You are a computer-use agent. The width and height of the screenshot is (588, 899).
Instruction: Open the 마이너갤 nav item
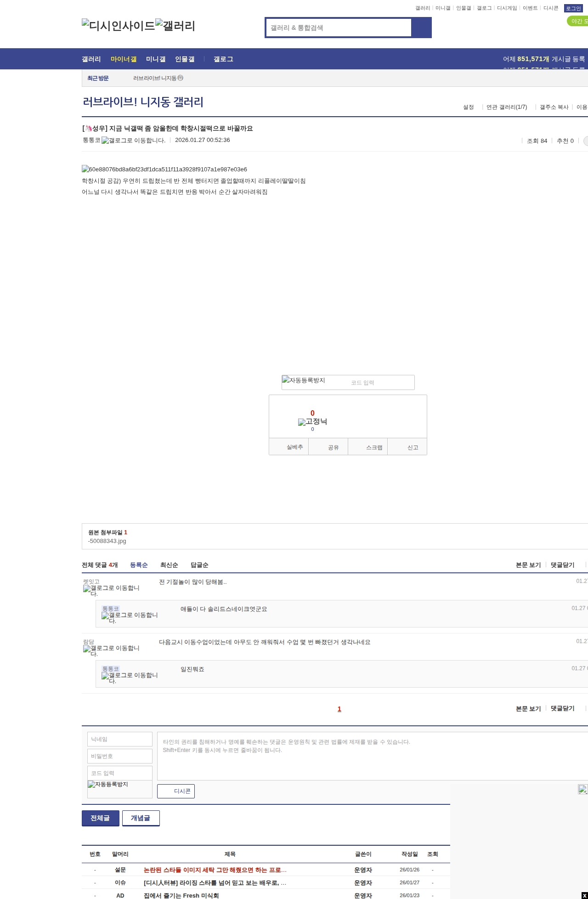coord(124,59)
